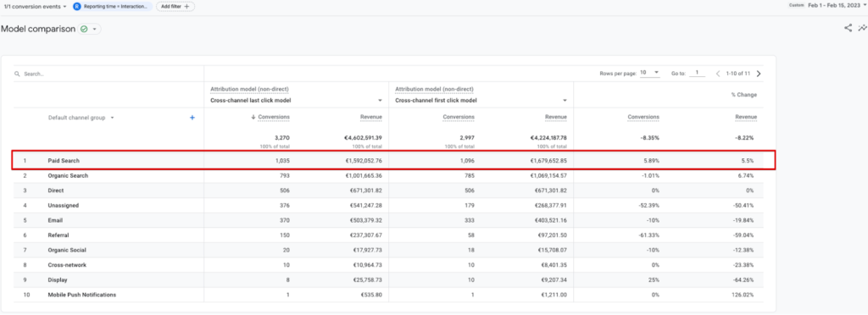
Task: Click the Unassigned row label
Action: click(63, 206)
